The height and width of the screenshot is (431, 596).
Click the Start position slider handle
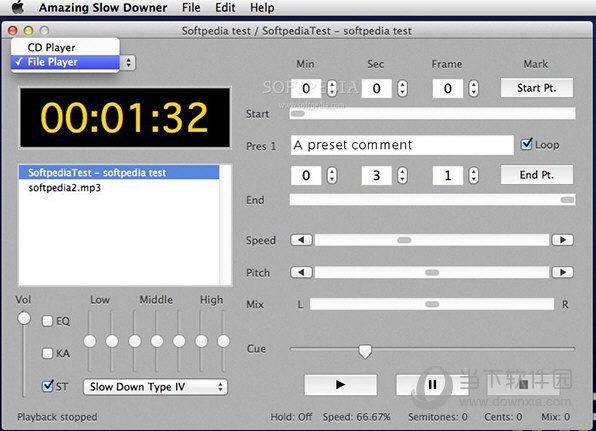point(298,113)
